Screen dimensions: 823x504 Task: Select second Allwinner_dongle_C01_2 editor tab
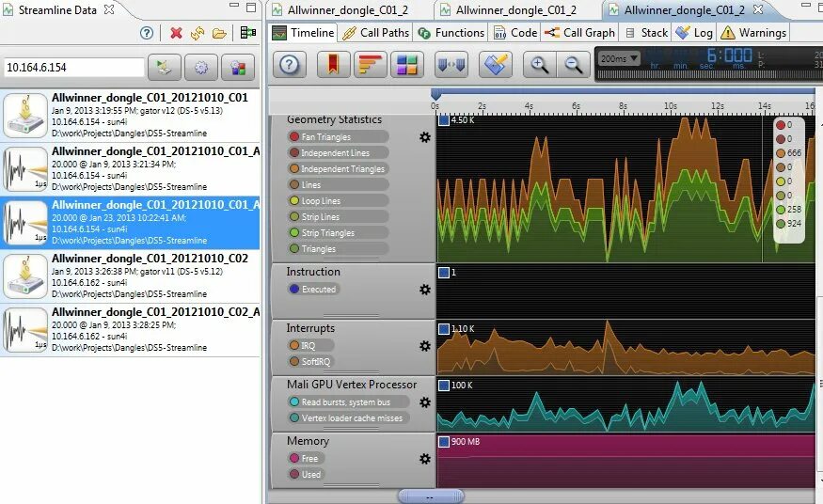[516, 10]
